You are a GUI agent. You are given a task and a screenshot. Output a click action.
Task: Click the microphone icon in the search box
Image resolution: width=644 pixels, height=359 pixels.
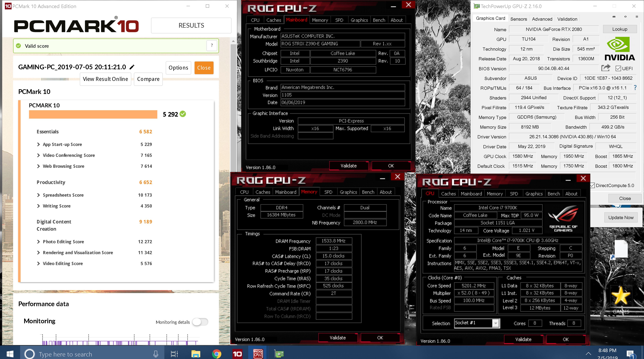tap(155, 354)
